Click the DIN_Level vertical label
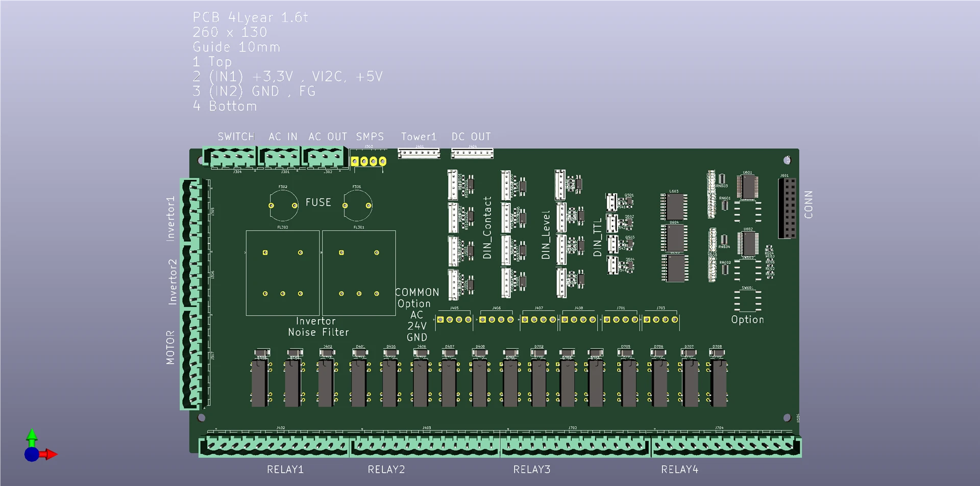The image size is (980, 486). coord(546,235)
